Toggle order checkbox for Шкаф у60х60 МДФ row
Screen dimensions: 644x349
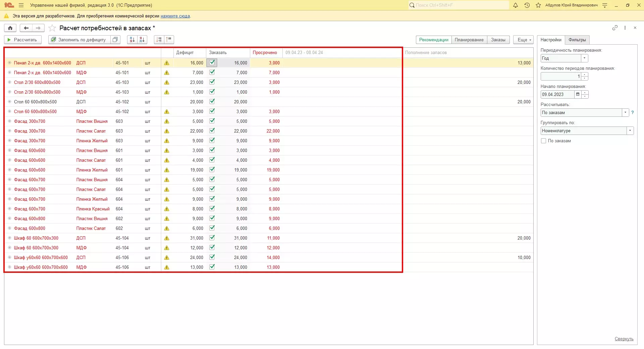[212, 267]
